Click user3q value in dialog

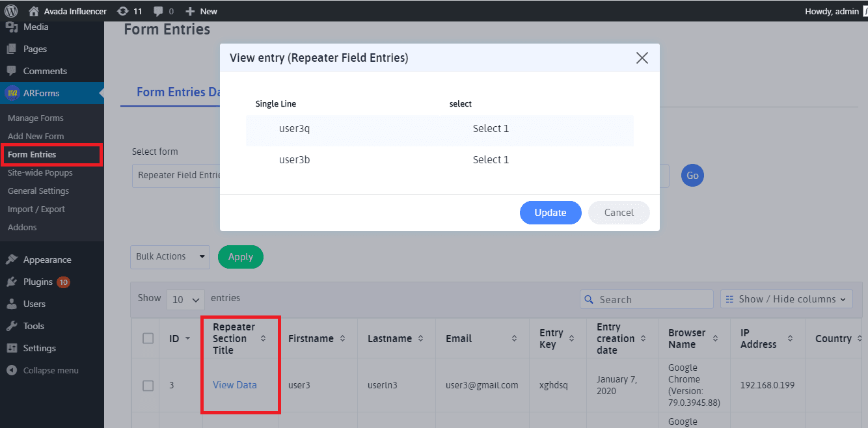pyautogui.click(x=295, y=129)
